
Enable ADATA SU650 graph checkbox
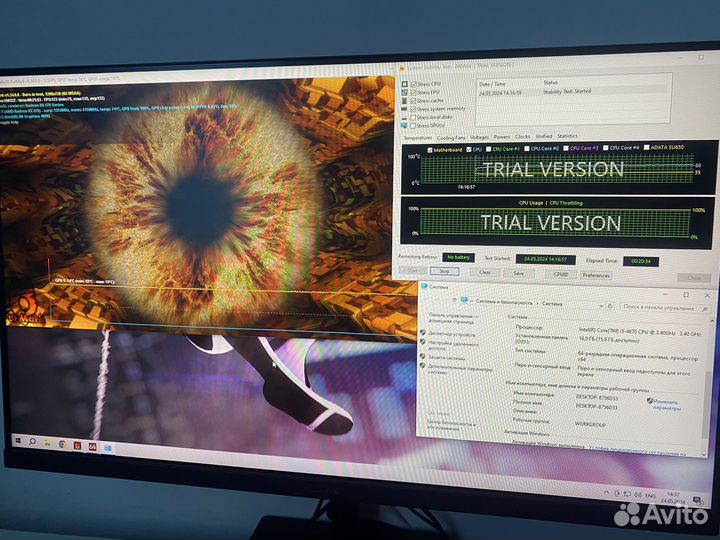coord(647,147)
